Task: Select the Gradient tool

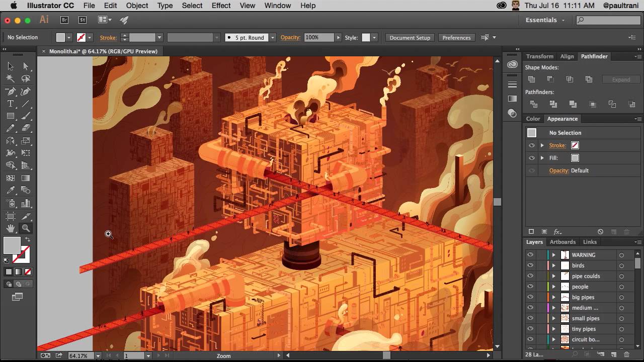Action: click(26, 178)
